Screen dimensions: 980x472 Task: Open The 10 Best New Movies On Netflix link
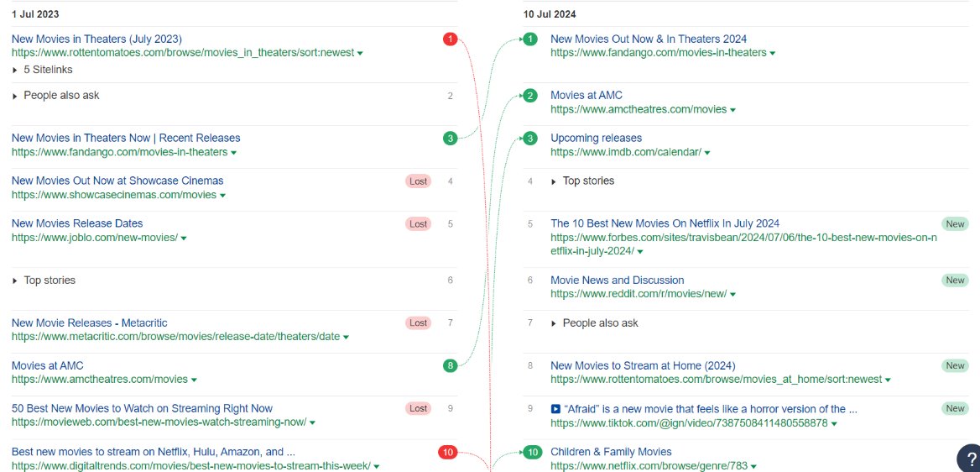[x=665, y=223]
